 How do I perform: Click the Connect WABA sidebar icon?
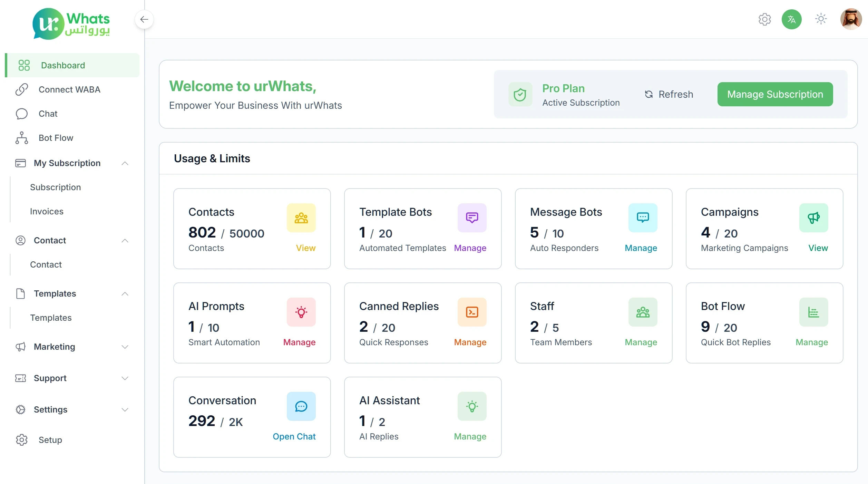[x=21, y=89]
